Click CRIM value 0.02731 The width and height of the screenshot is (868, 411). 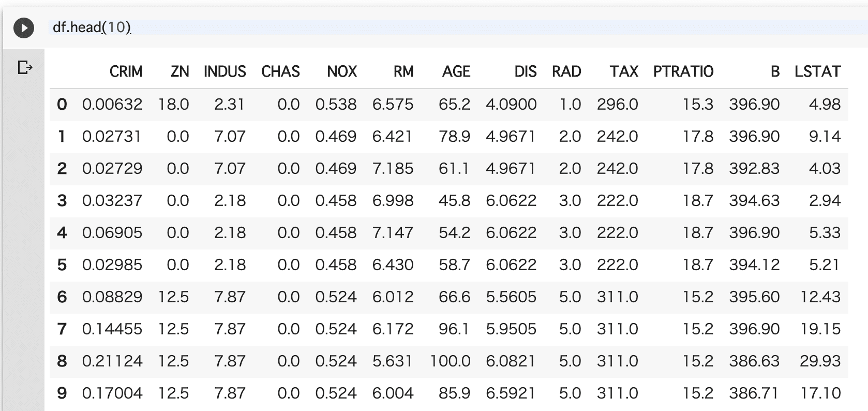tap(112, 137)
